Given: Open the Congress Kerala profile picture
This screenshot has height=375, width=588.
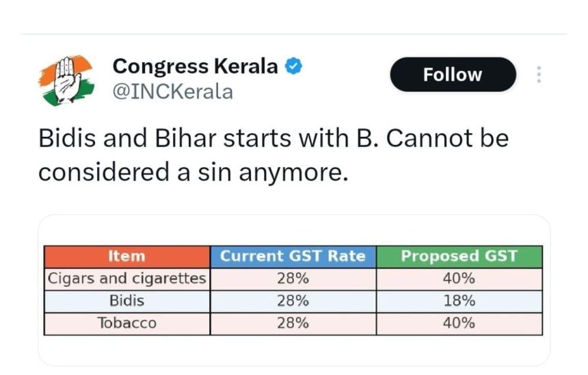Looking at the screenshot, I should pos(65,79).
